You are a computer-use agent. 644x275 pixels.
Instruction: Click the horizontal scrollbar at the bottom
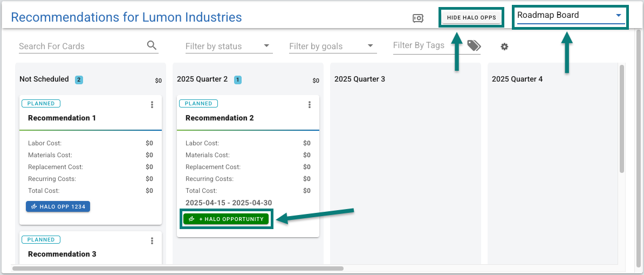coord(177,269)
